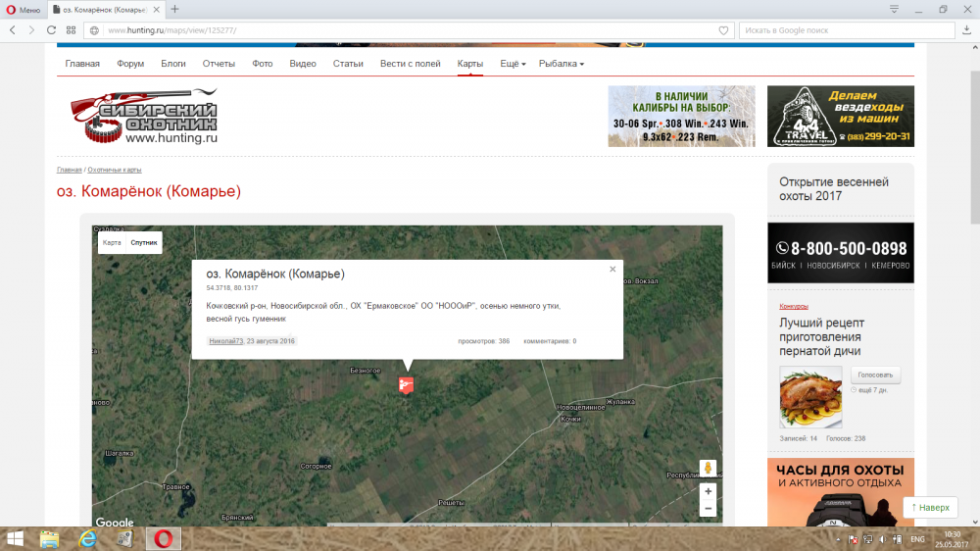Expand the Рыбалка dropdown menu
This screenshot has width=980, height=551.
[x=562, y=64]
